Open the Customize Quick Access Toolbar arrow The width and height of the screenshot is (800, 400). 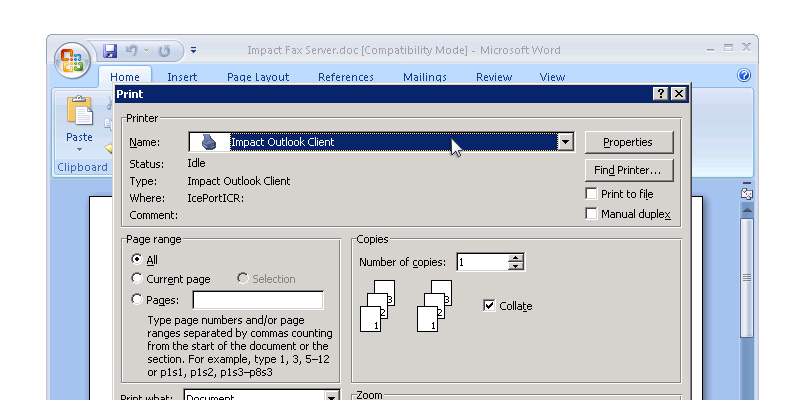click(193, 50)
